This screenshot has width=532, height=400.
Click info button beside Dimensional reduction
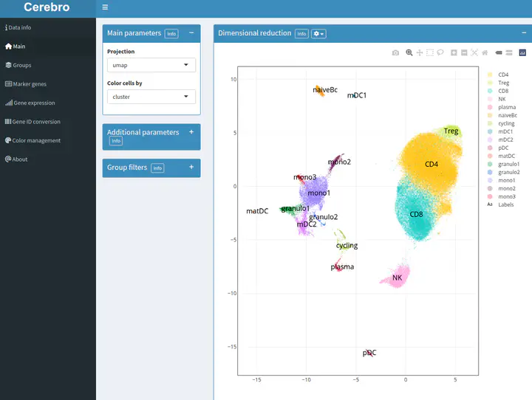(x=301, y=34)
